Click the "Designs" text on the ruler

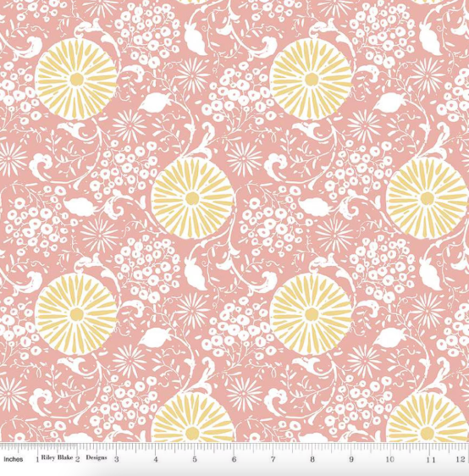[97, 457]
